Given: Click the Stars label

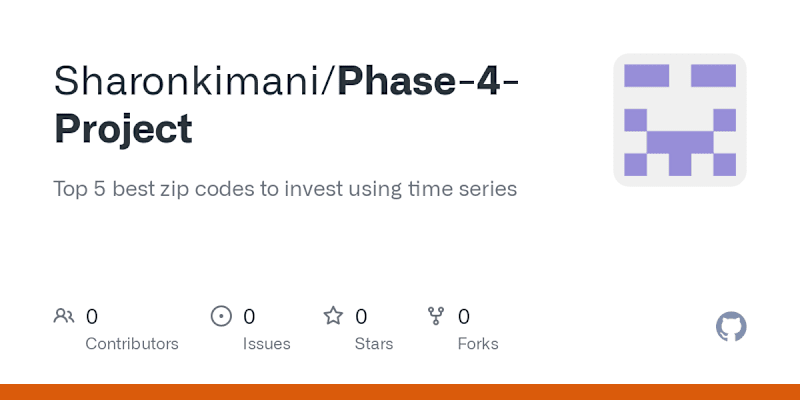Looking at the screenshot, I should point(374,344).
